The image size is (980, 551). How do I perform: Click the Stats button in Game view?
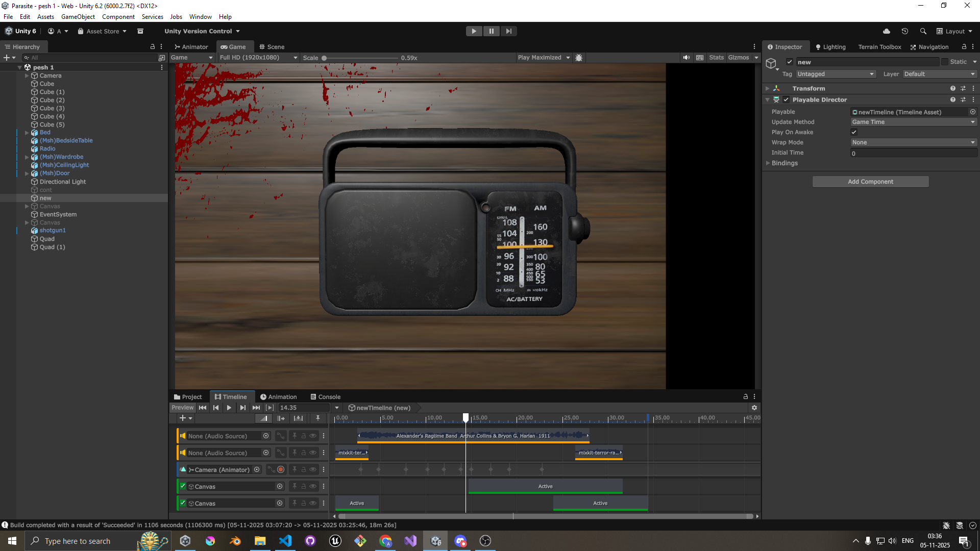point(716,58)
